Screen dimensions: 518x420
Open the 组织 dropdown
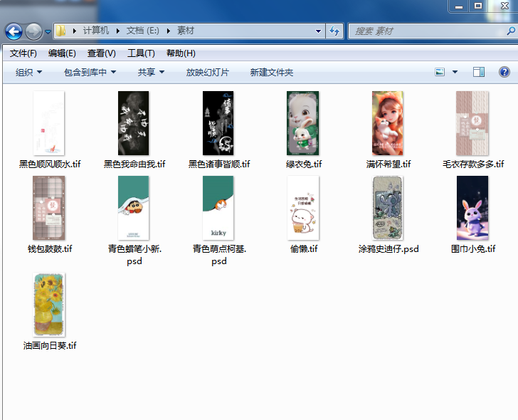[28, 72]
